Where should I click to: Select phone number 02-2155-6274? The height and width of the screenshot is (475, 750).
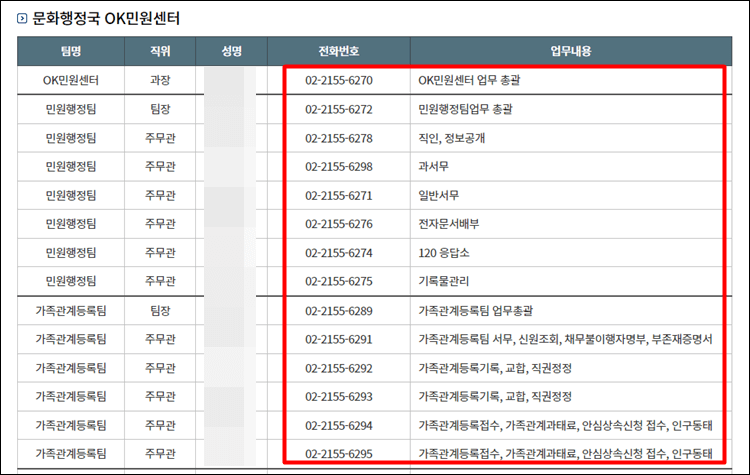pyautogui.click(x=339, y=253)
